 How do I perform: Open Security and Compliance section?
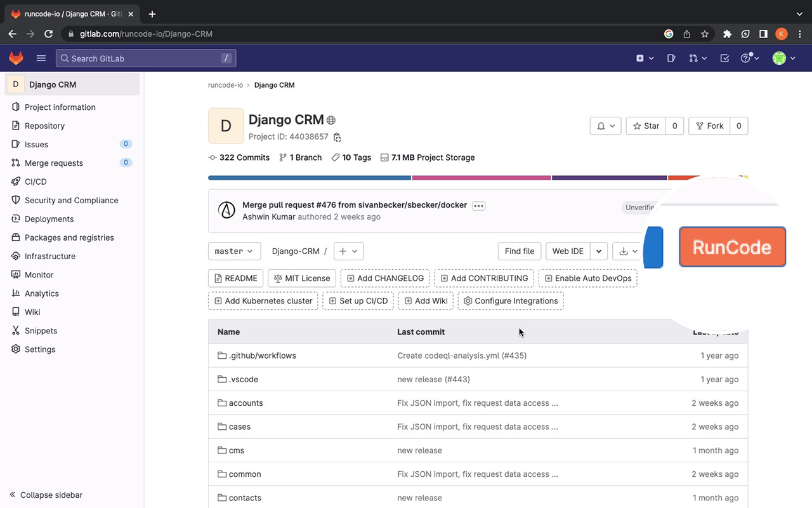tap(71, 200)
